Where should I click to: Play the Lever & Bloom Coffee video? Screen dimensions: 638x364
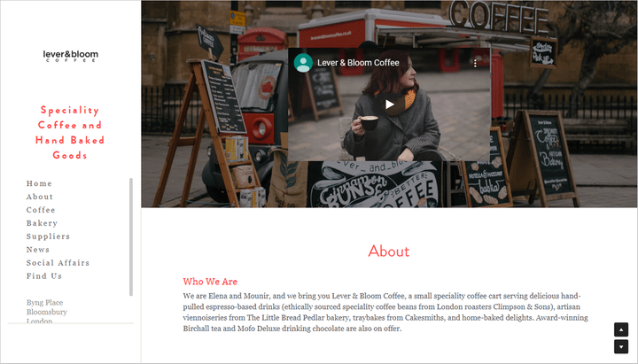point(389,105)
